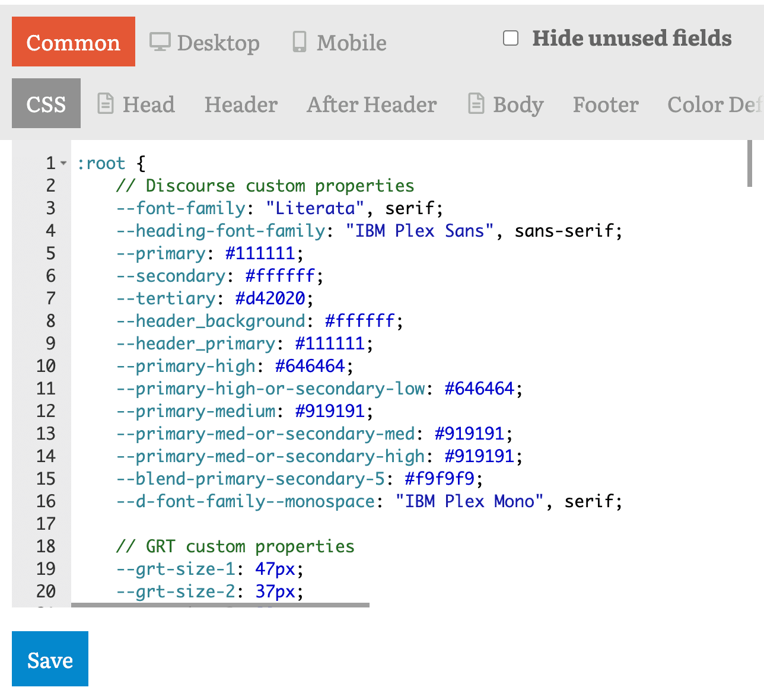Switch to the Desktop tab

[x=204, y=43]
